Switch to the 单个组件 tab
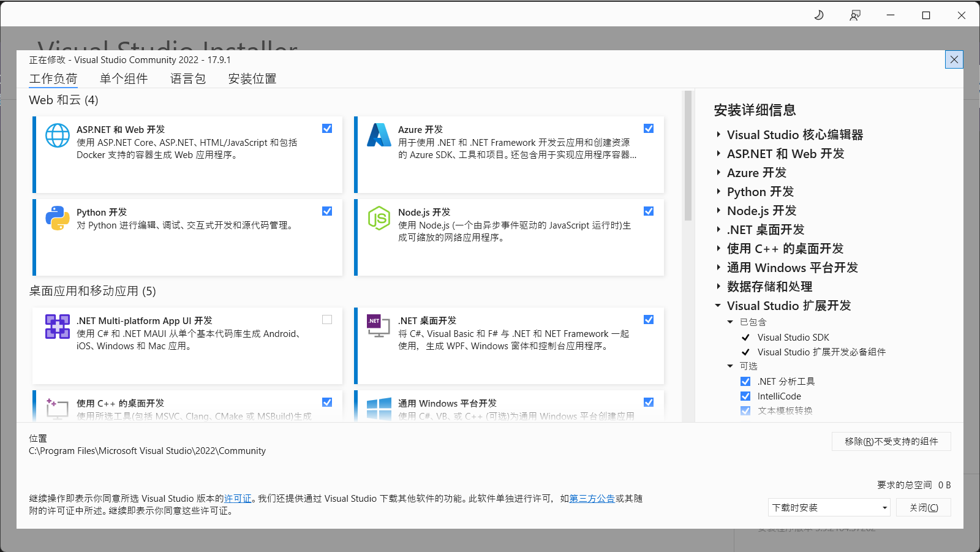 pyautogui.click(x=124, y=79)
